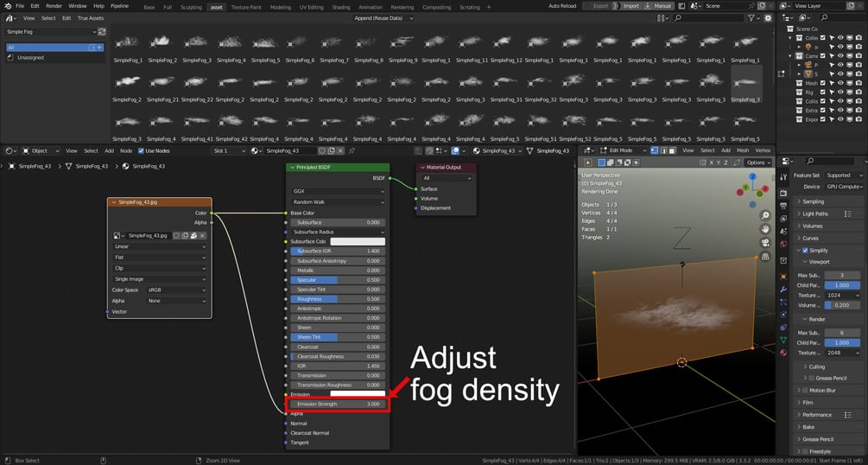Open asset browser settings gear
The image size is (868, 465).
point(768,18)
